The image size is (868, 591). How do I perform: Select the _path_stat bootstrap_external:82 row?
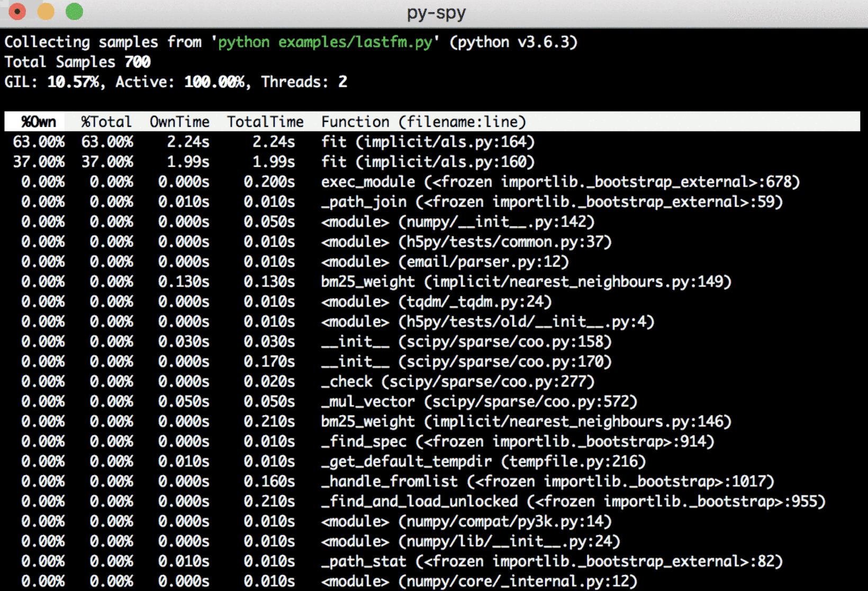pyautogui.click(x=432, y=561)
